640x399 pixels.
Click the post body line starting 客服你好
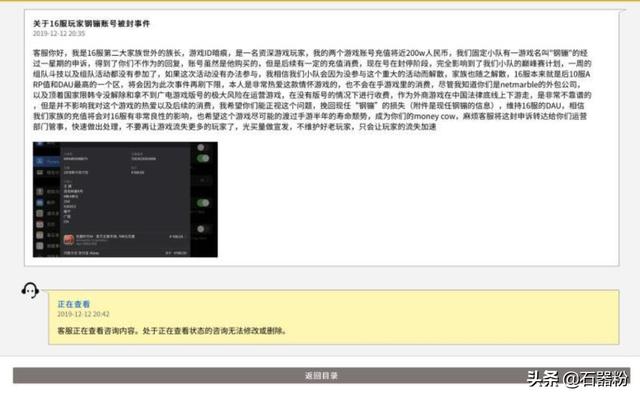(310, 53)
